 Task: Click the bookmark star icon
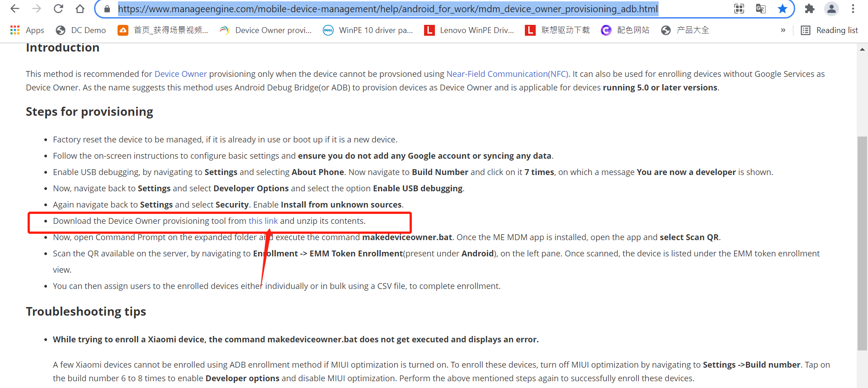coord(783,9)
